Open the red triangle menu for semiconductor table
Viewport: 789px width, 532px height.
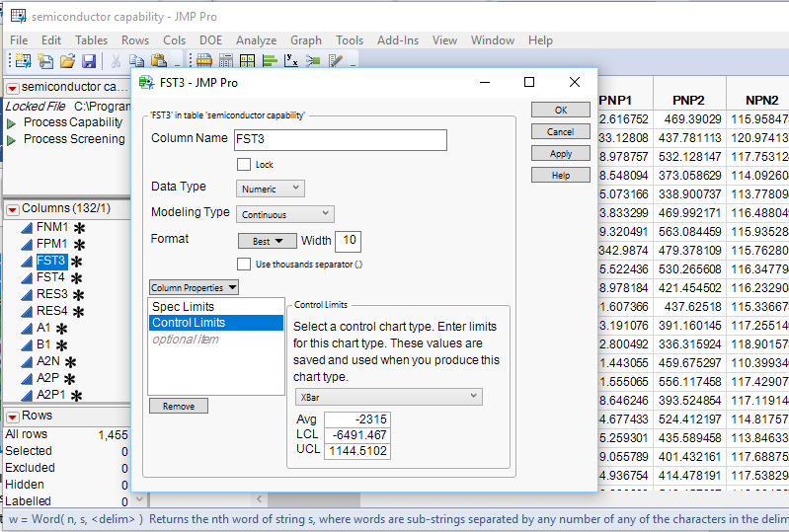pyautogui.click(x=13, y=89)
